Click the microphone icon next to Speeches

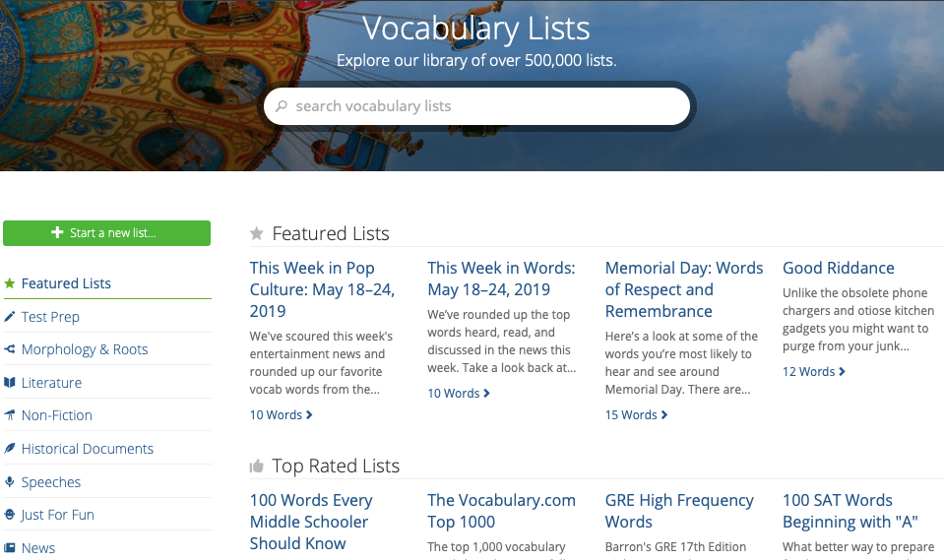[x=10, y=482]
